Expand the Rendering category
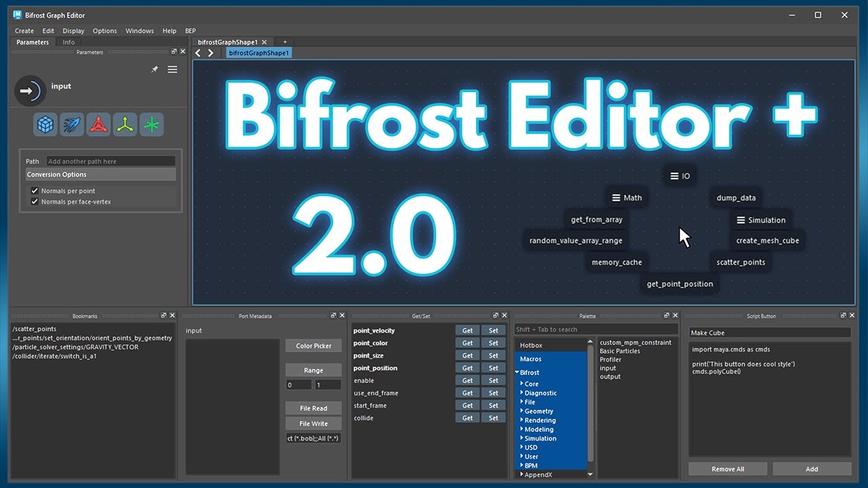 521,420
